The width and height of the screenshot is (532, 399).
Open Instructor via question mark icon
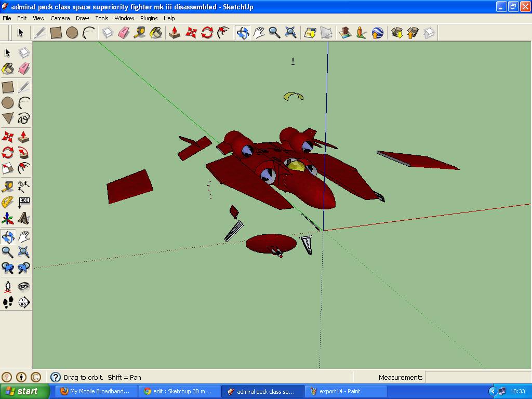coord(55,377)
